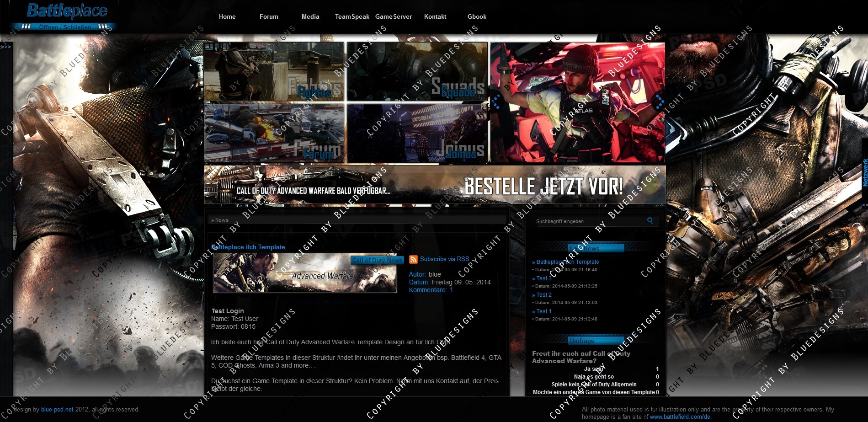Click the Fightus image tile

274,71
